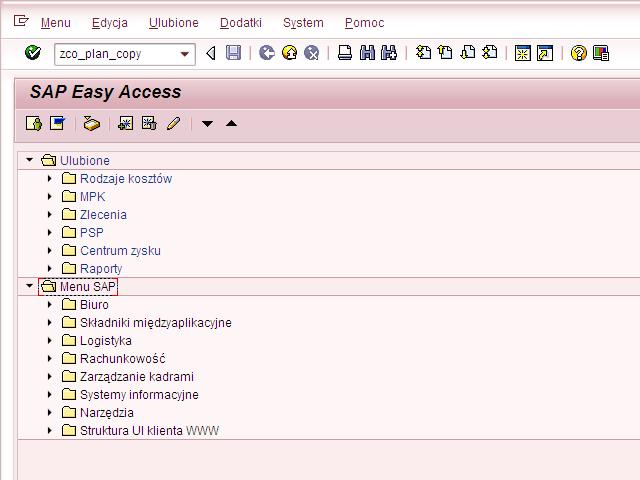The height and width of the screenshot is (480, 640).
Task: Expand the Składniki międzyaplikacyjne folder arrow
Action: click(50, 322)
